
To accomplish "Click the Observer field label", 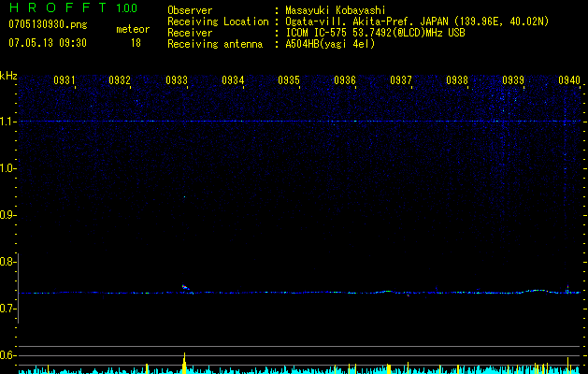I will pos(190,10).
